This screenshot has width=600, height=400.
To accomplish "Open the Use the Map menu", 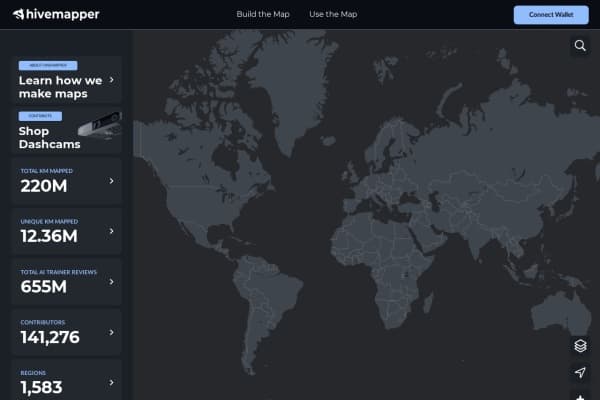I will click(333, 14).
